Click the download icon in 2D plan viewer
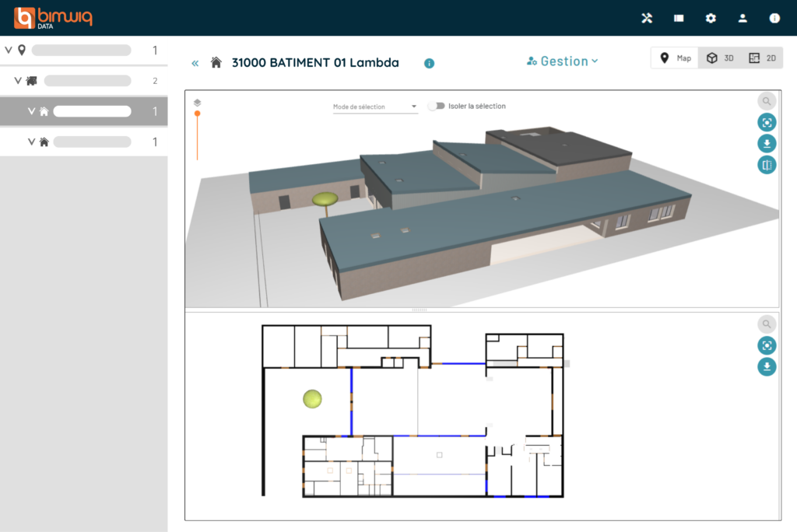 coord(767,366)
